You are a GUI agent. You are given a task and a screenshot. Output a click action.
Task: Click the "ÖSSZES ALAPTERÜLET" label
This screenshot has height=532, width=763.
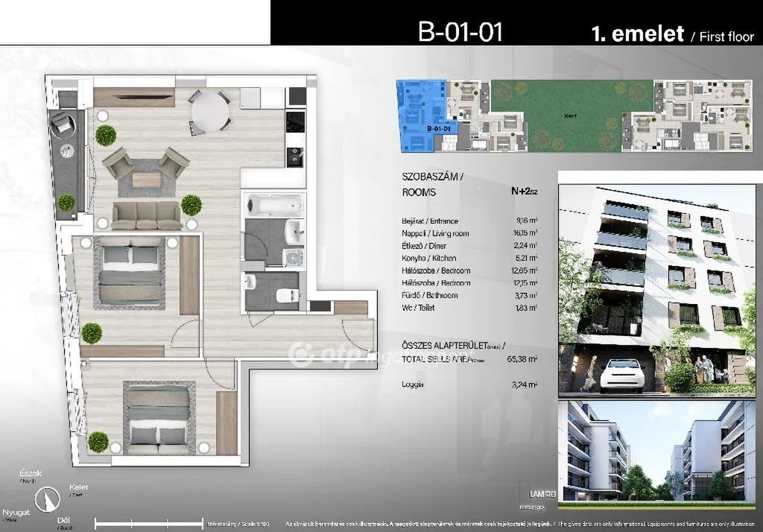click(445, 346)
